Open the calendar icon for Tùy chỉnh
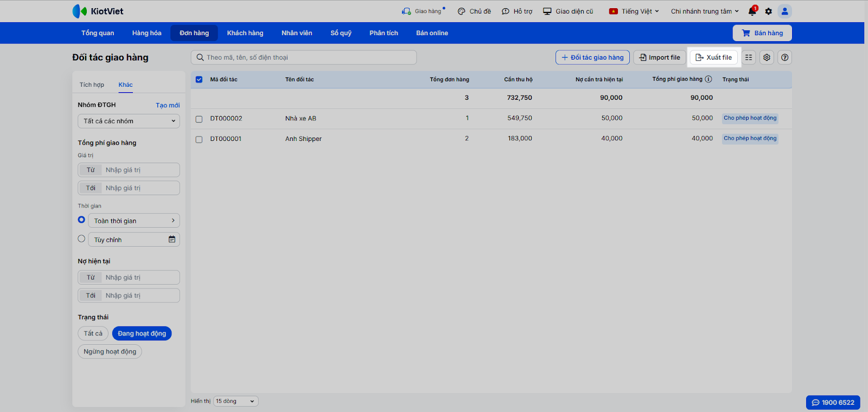The height and width of the screenshot is (412, 868). 172,239
